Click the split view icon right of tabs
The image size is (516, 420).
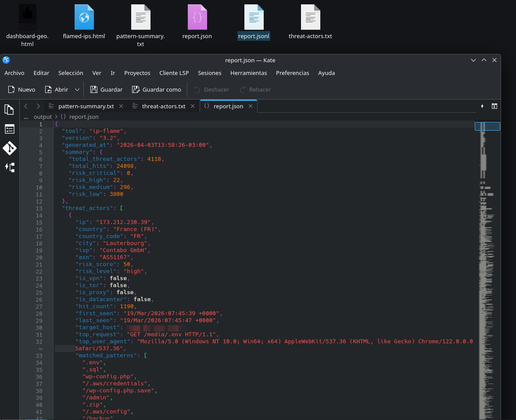coord(494,106)
